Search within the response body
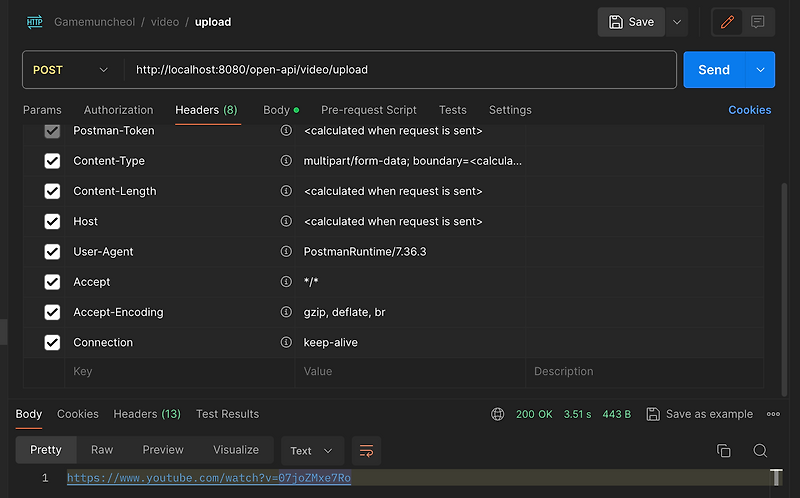 pos(760,451)
